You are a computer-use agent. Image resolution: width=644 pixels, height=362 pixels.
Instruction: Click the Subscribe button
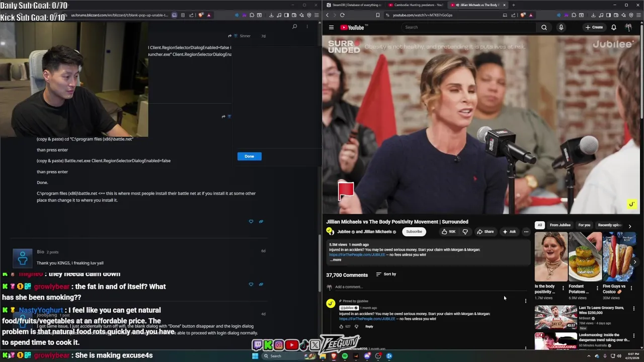click(414, 232)
